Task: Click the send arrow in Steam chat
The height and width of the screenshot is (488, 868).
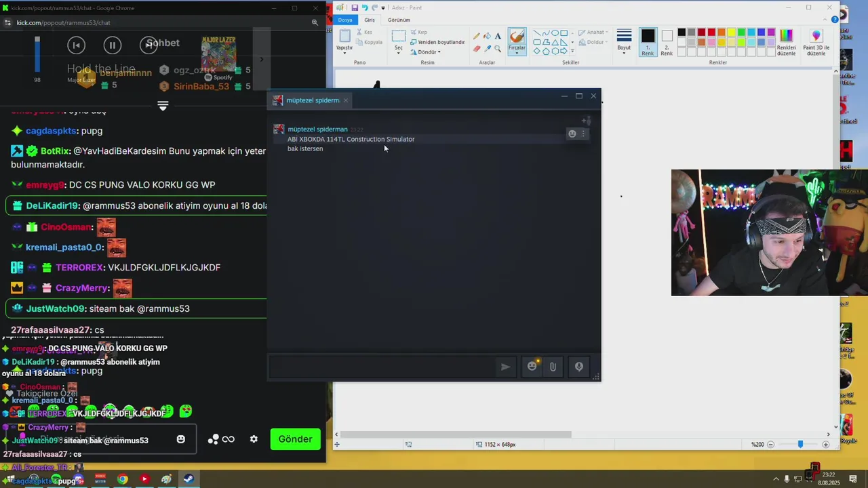Action: [x=505, y=367]
